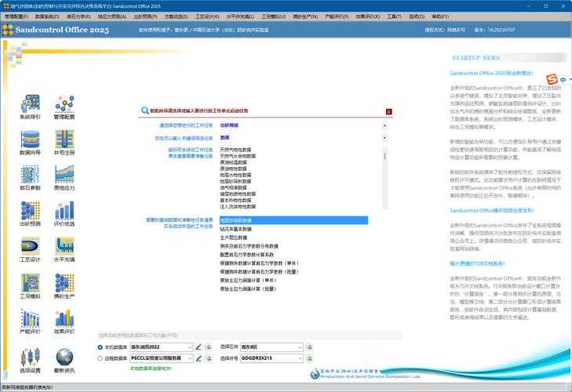572x392 pixels.
Task: Click edit pencil beside 远程数据库 dropdown
Action: click(198, 358)
